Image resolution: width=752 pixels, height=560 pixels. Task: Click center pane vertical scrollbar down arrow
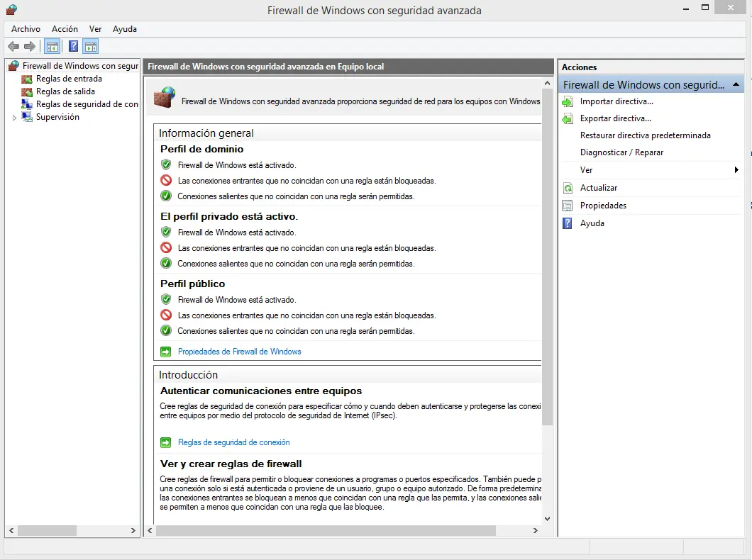point(547,519)
